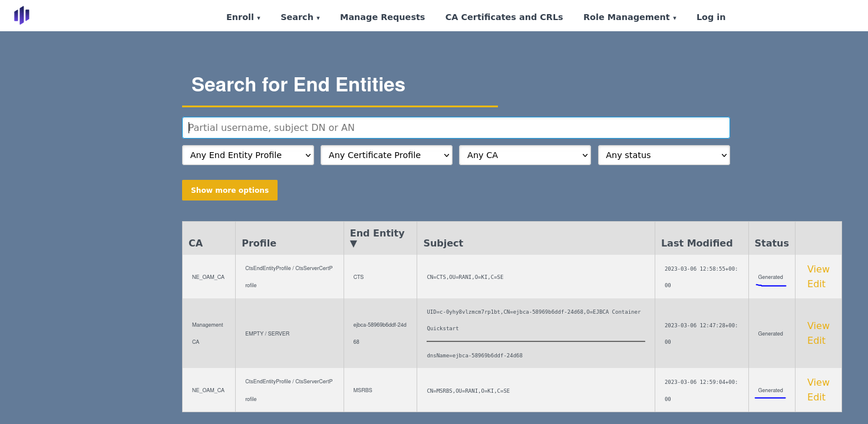This screenshot has width=868, height=424.
Task: Select dnsName=ejbca-58969b6ddf-24d68 text
Action: click(474, 356)
